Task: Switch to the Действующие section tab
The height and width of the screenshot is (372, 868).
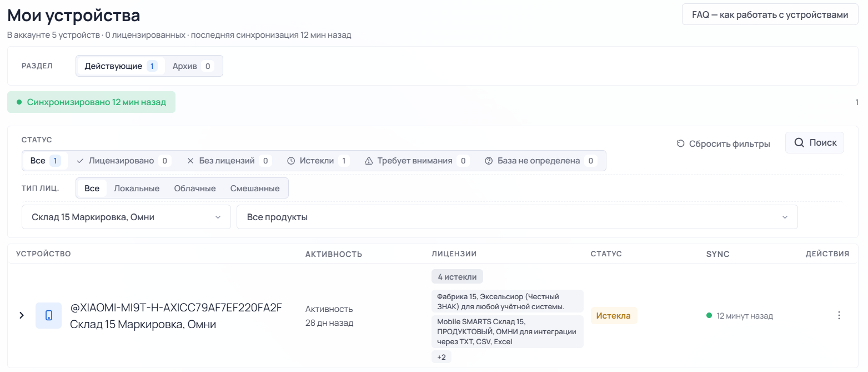Action: [x=121, y=66]
